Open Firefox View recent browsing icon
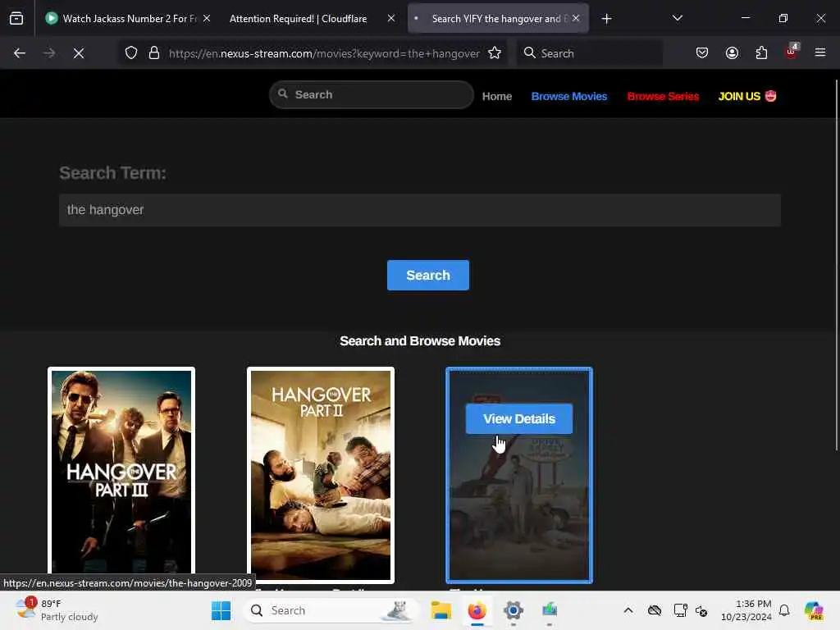Viewport: 840px width, 630px height. (16, 19)
